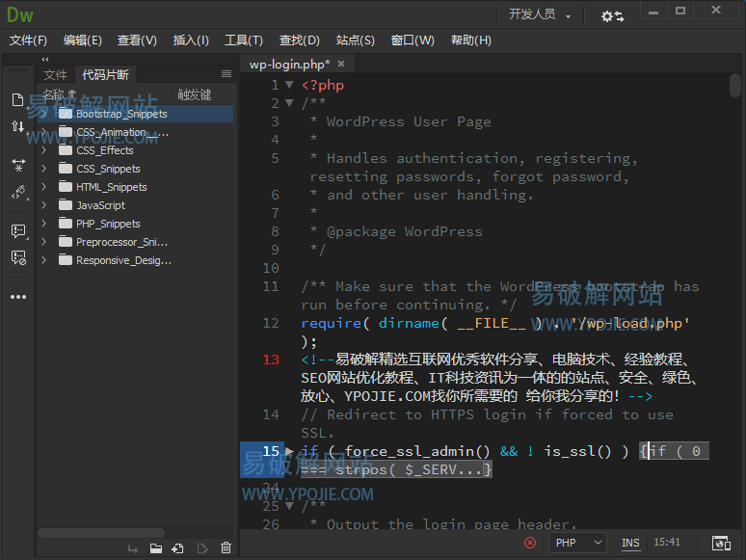Click the new snippet folder icon
This screenshot has height=560, width=746.
point(155,548)
